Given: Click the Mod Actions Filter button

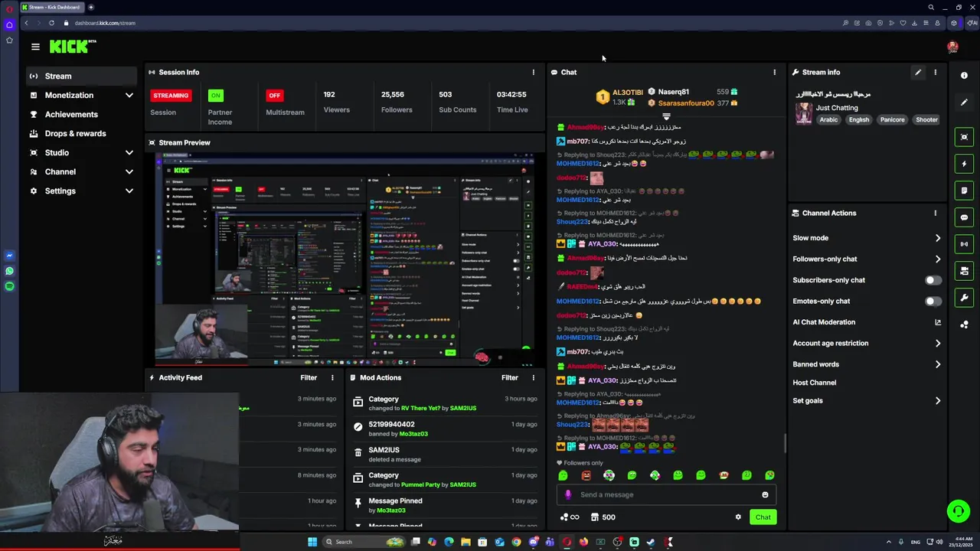Looking at the screenshot, I should pos(510,377).
